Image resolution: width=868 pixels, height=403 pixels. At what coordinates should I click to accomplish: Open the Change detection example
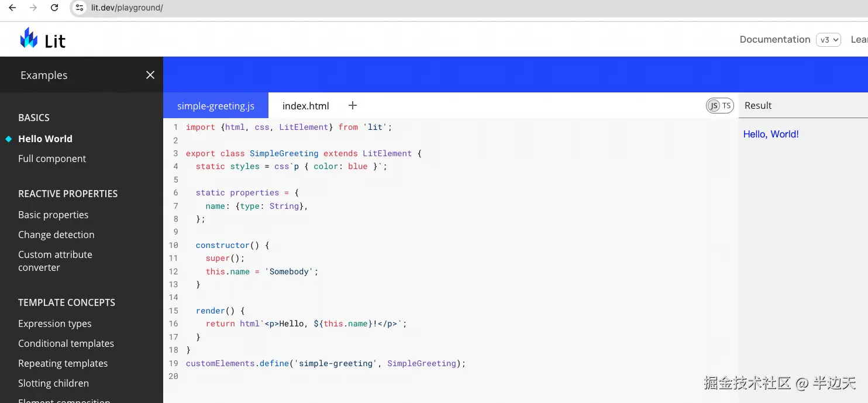coord(56,235)
